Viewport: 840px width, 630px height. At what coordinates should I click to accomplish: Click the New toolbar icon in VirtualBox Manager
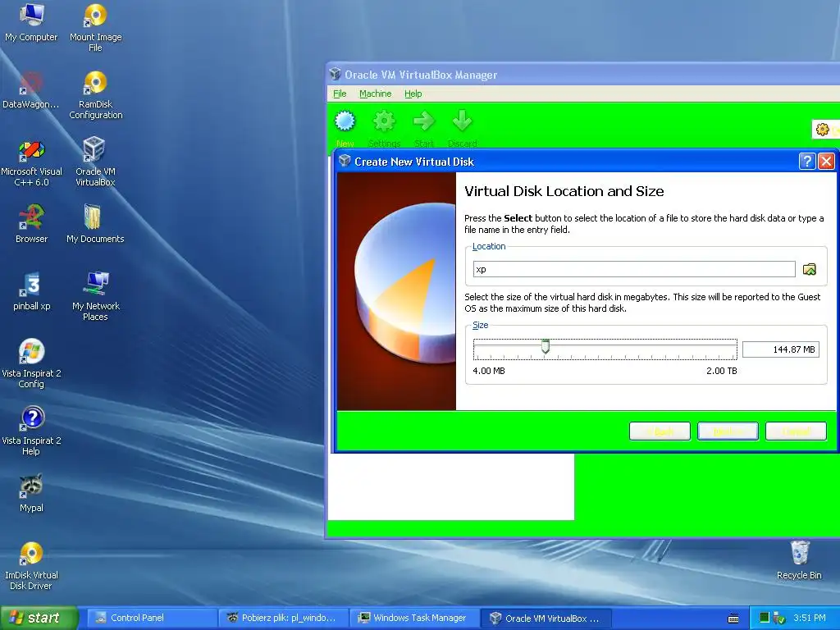(345, 121)
